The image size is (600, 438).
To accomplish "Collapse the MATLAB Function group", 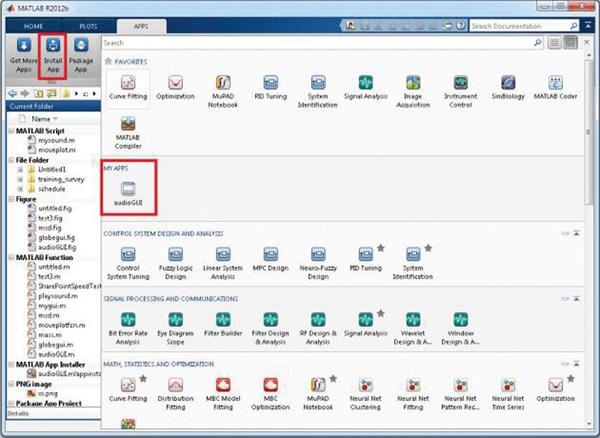I will point(11,257).
